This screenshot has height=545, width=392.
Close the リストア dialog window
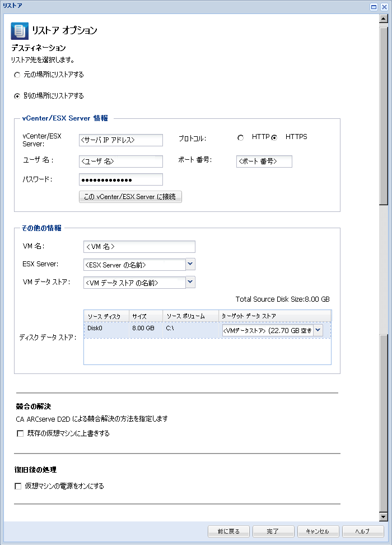[384, 7]
